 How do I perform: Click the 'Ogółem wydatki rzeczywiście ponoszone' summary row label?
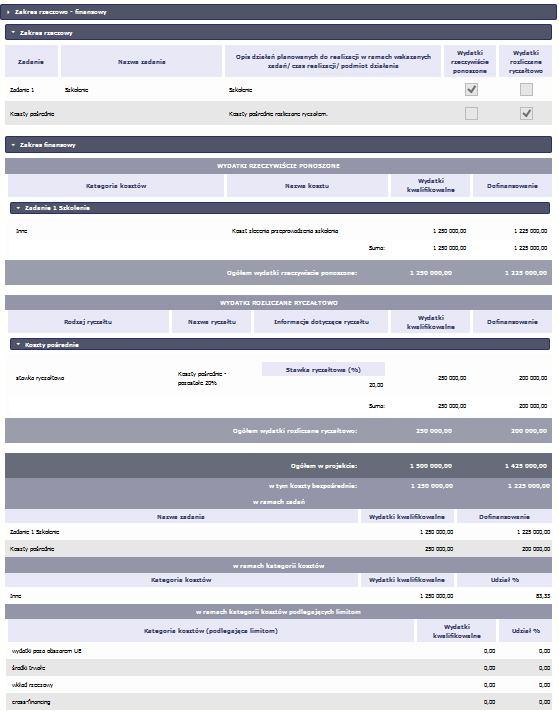click(292, 273)
